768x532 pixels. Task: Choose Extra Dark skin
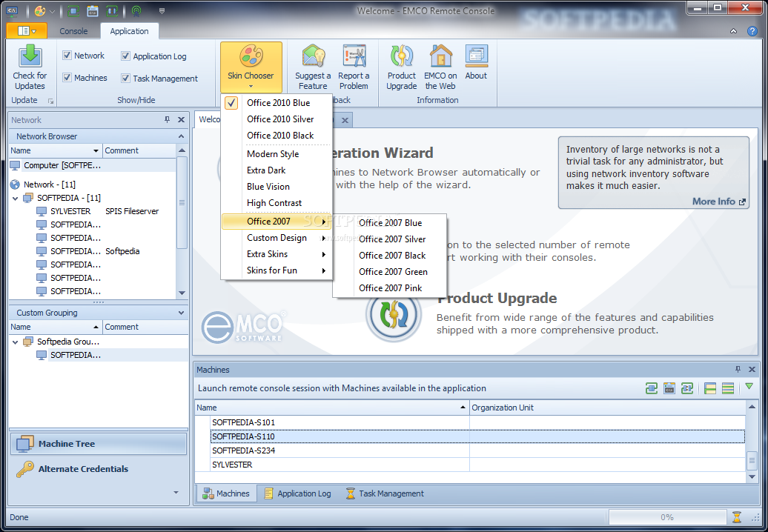(x=277, y=170)
